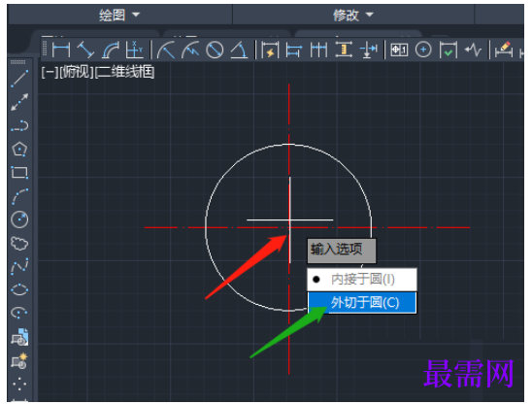
Task: Grab the dimension toolbar grip handle
Action: (45, 50)
